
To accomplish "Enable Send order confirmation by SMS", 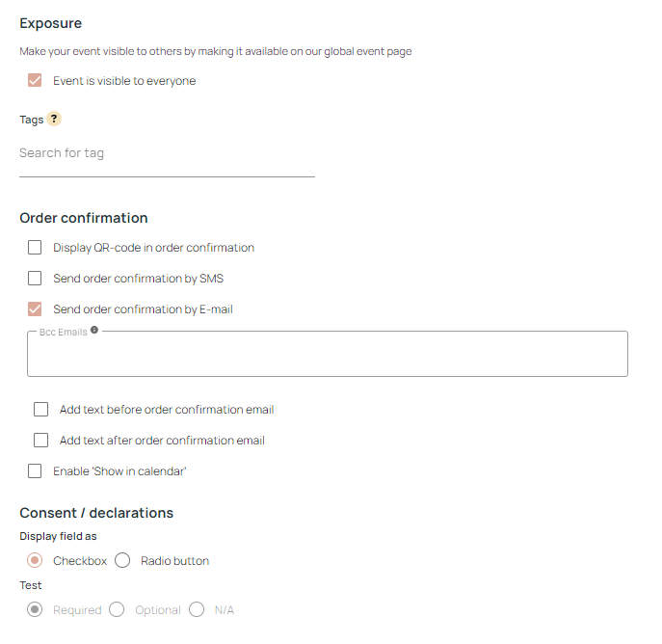I will click(x=35, y=279).
